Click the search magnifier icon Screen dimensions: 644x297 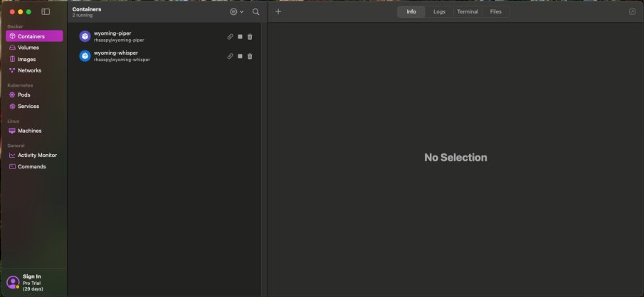[x=256, y=12]
